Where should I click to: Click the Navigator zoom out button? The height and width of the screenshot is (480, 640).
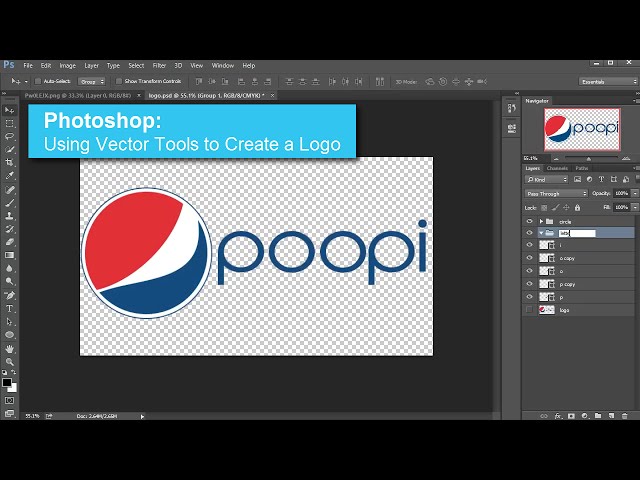(x=556, y=158)
